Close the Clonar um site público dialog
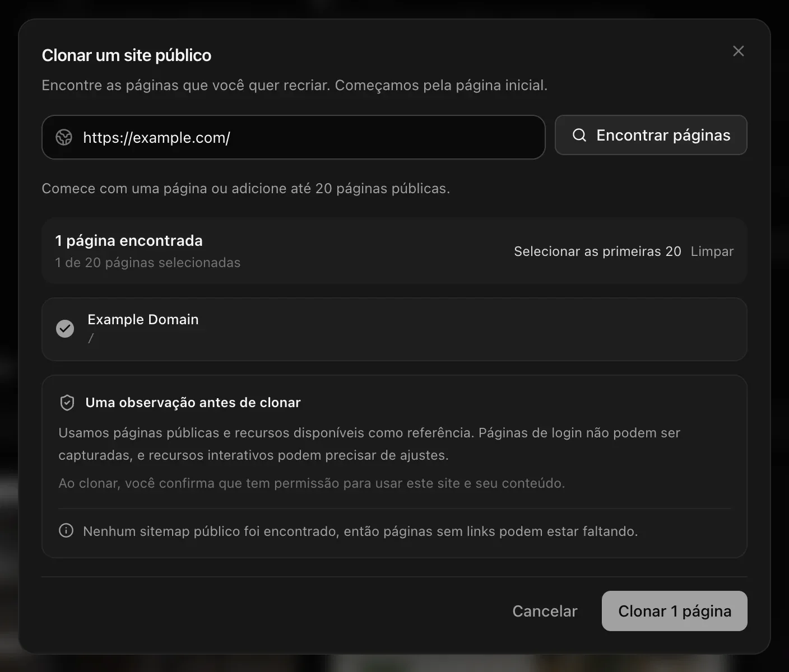The width and height of the screenshot is (789, 672). pyautogui.click(x=738, y=51)
